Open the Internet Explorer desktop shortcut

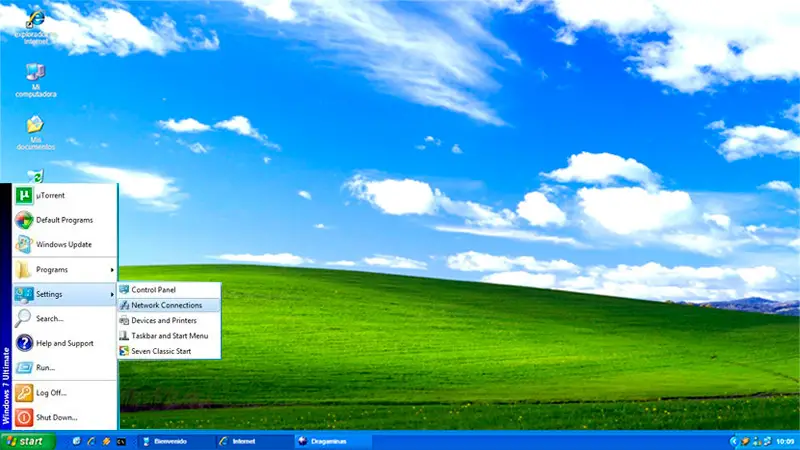pyautogui.click(x=35, y=27)
